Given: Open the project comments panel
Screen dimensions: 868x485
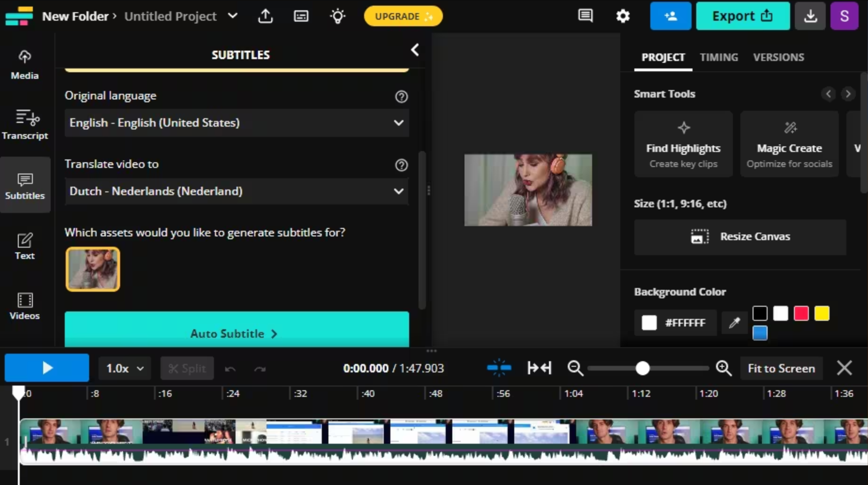Looking at the screenshot, I should pyautogui.click(x=585, y=15).
